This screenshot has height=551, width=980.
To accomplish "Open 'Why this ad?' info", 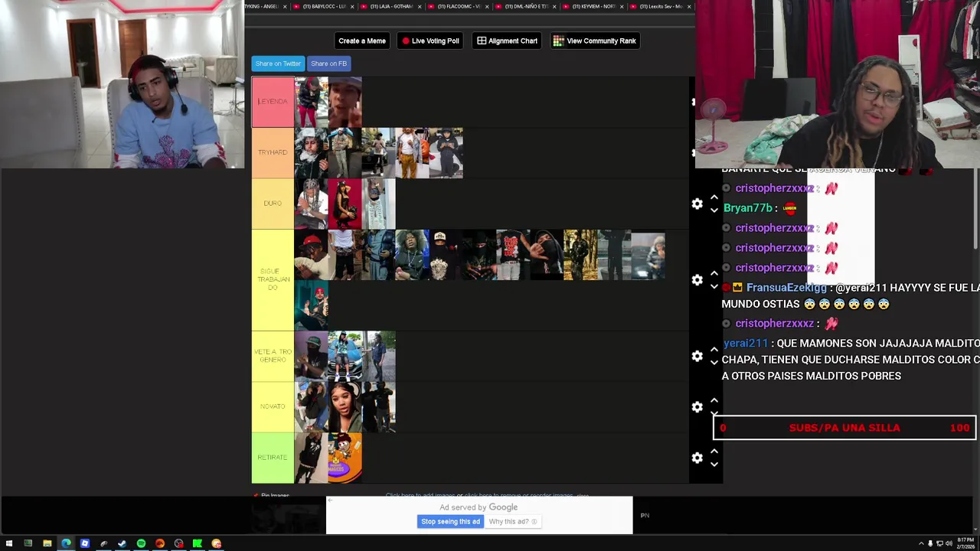I will (512, 522).
